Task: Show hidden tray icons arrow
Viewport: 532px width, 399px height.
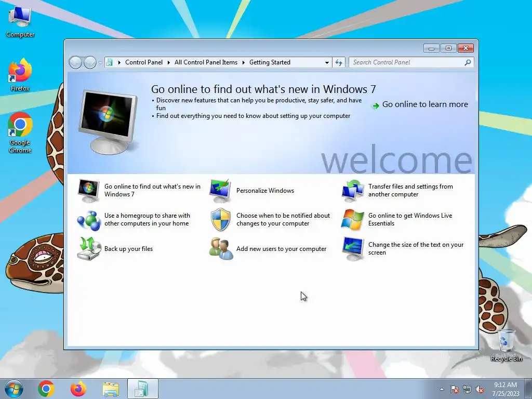Action: [x=442, y=389]
